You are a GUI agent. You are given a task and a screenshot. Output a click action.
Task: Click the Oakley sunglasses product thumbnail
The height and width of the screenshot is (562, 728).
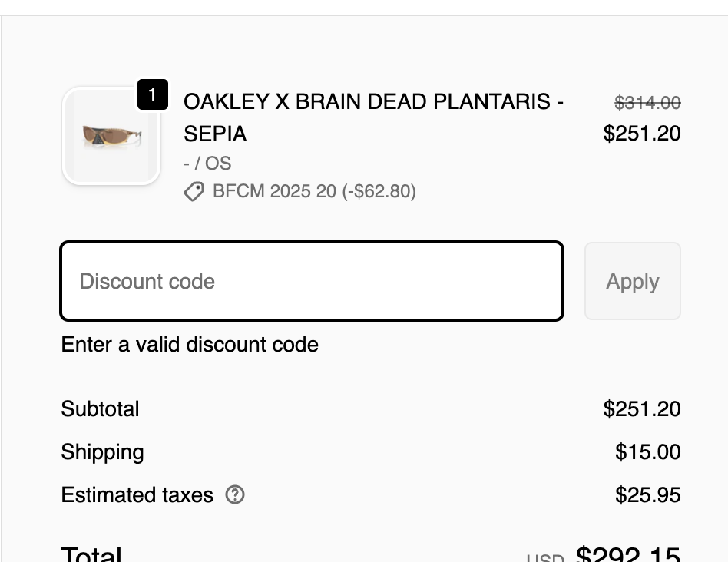point(111,136)
